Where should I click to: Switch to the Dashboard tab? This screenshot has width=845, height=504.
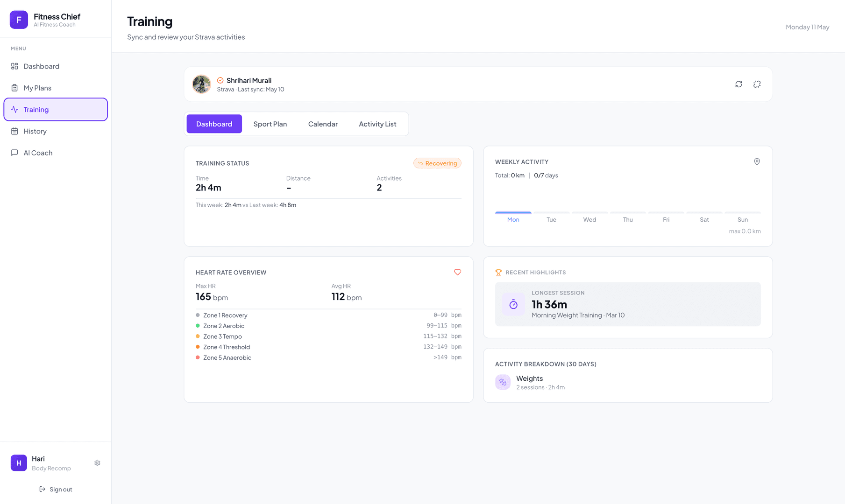tap(214, 124)
